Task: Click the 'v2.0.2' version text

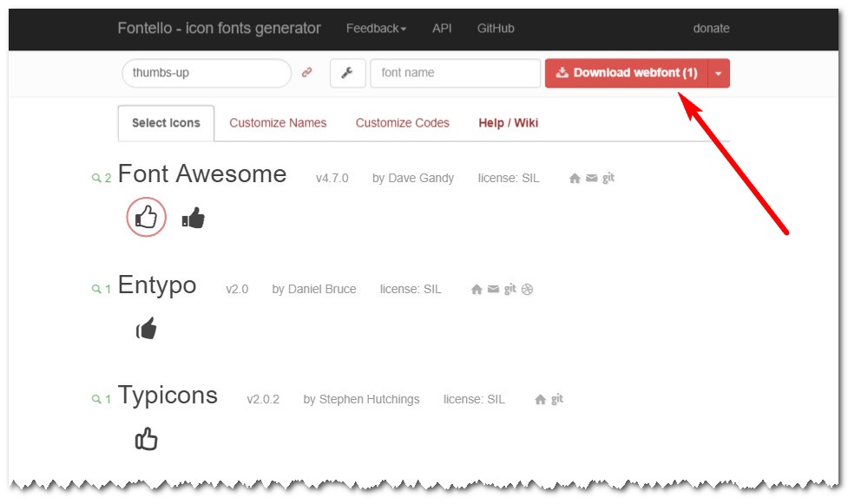Action: [263, 400]
